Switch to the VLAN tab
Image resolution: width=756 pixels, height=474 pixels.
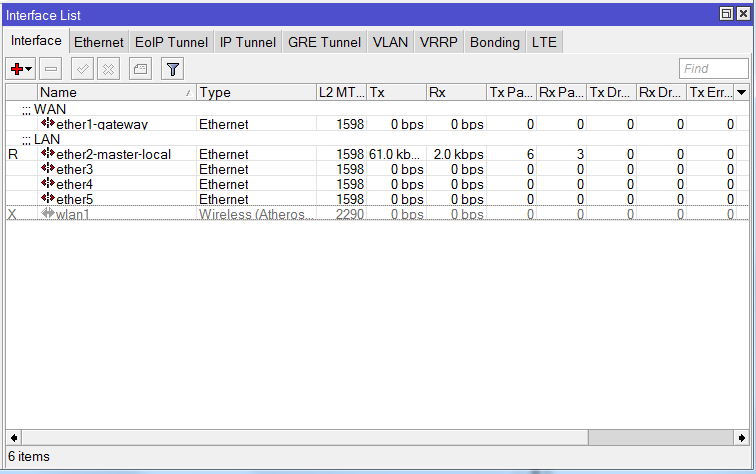click(x=390, y=42)
